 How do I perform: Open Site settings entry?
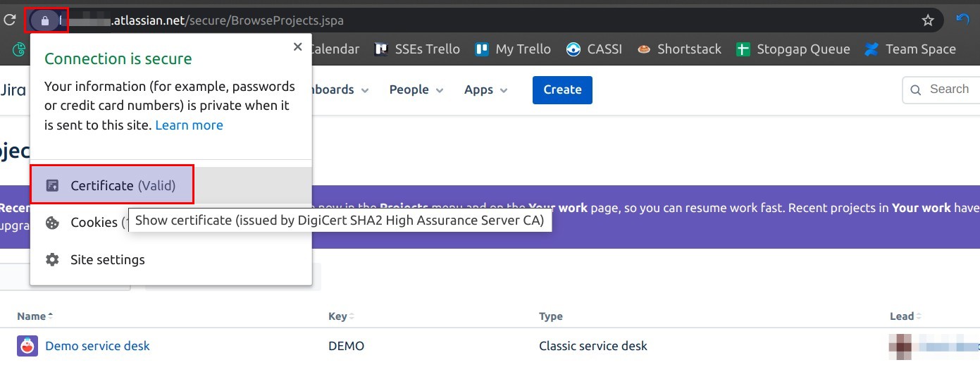(170, 259)
